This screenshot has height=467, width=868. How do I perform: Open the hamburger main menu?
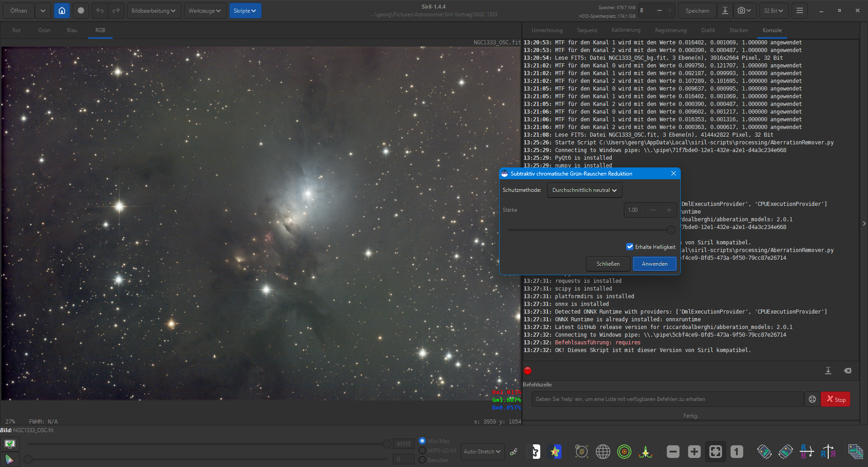(x=800, y=10)
